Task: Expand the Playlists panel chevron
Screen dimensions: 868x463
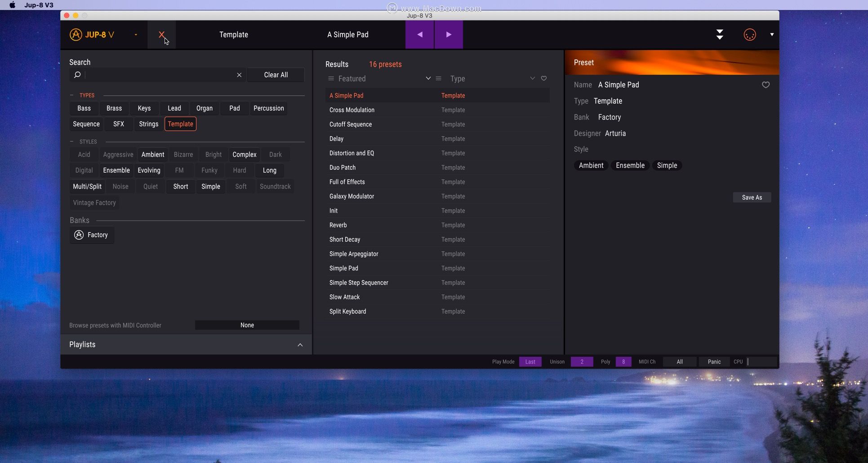Action: 300,345
